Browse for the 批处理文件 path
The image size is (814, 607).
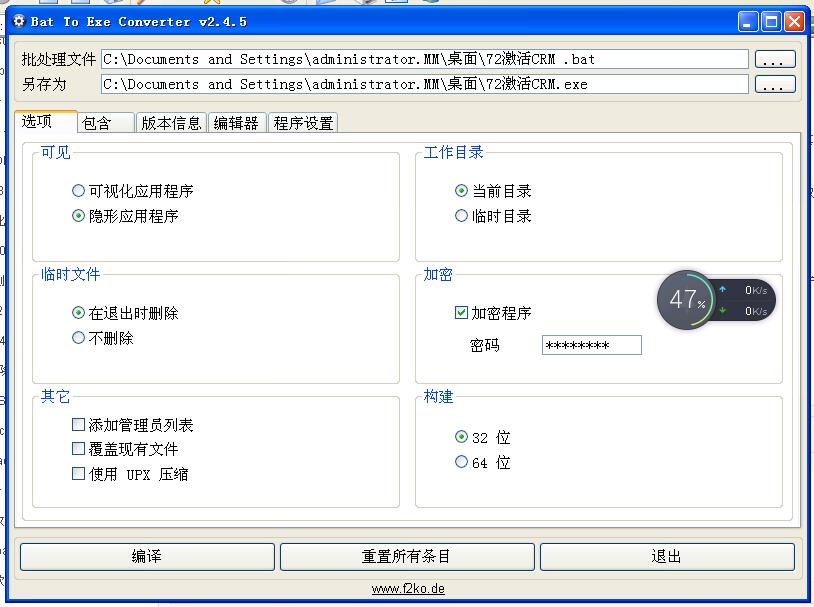pos(775,59)
